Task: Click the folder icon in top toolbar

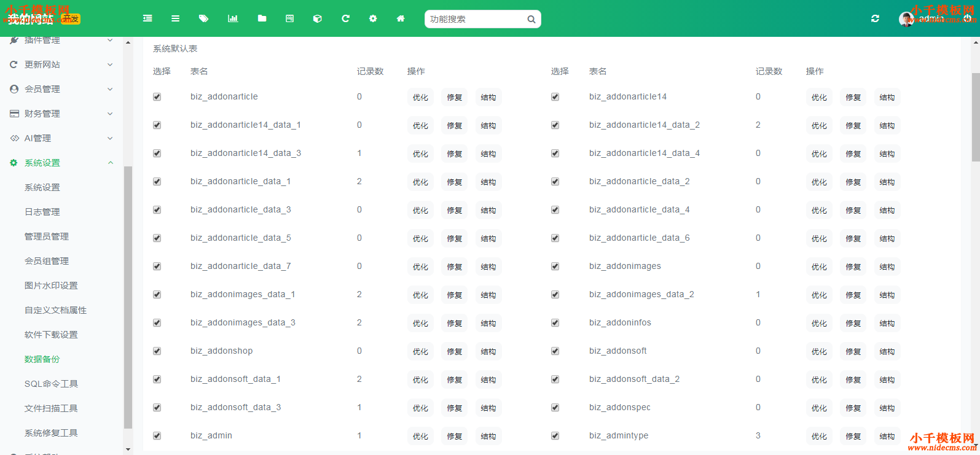Action: point(262,19)
